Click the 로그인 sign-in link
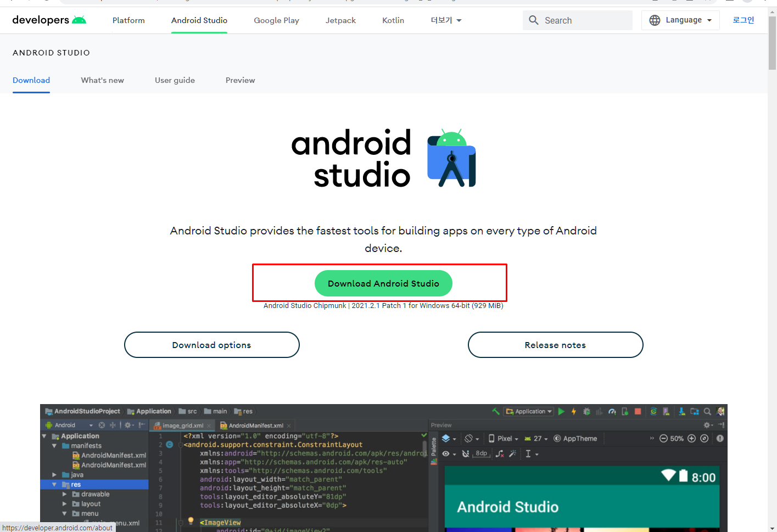Viewport: 777px width, 532px height. 744,20
